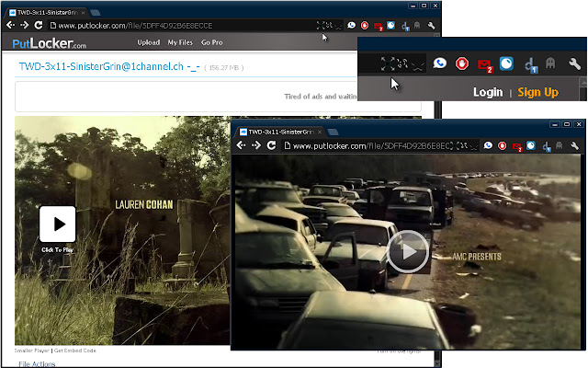Click mail extension icon in front video window
The image size is (588, 368).
click(517, 146)
